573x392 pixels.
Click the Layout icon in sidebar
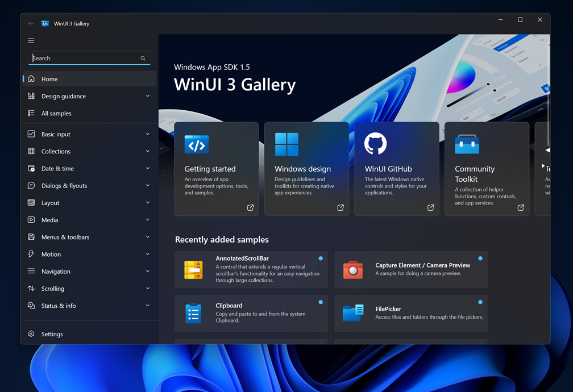pos(31,202)
